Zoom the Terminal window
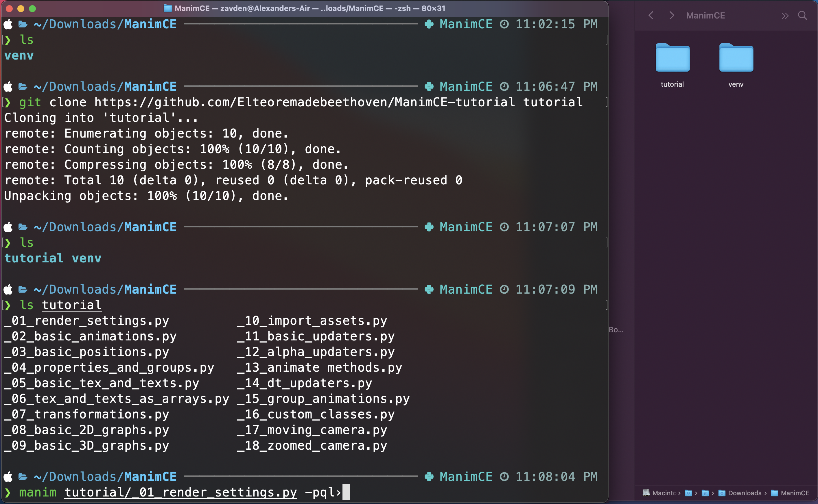Image resolution: width=818 pixels, height=504 pixels. tap(32, 9)
